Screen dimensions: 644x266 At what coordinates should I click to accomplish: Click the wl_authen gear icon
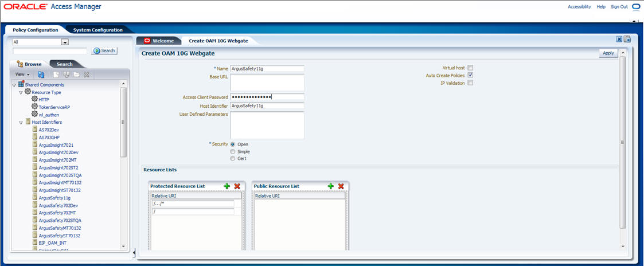[x=35, y=115]
